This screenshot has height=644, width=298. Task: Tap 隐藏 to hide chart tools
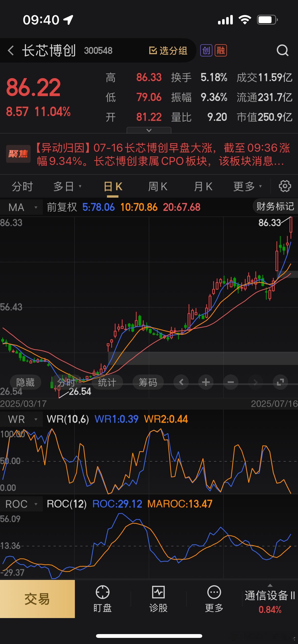point(25,382)
